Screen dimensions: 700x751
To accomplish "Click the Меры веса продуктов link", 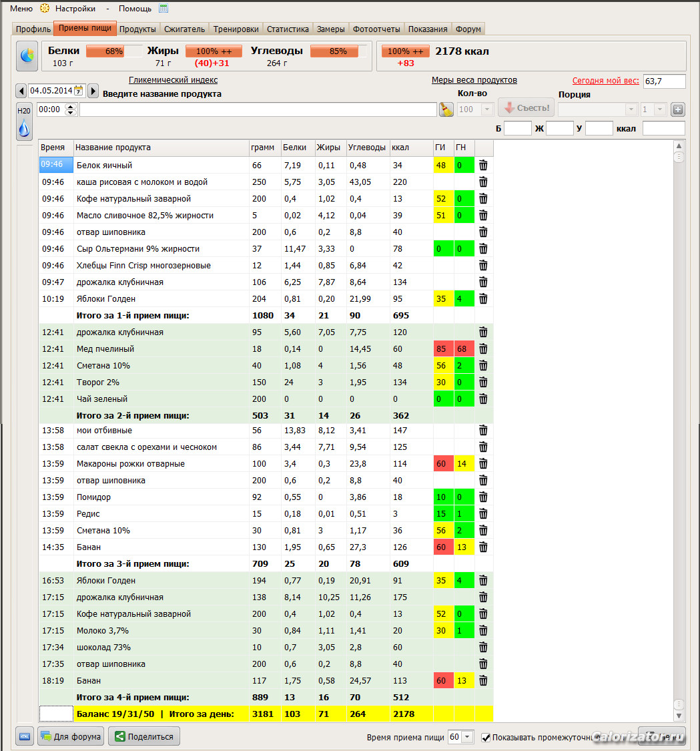I will (x=474, y=80).
